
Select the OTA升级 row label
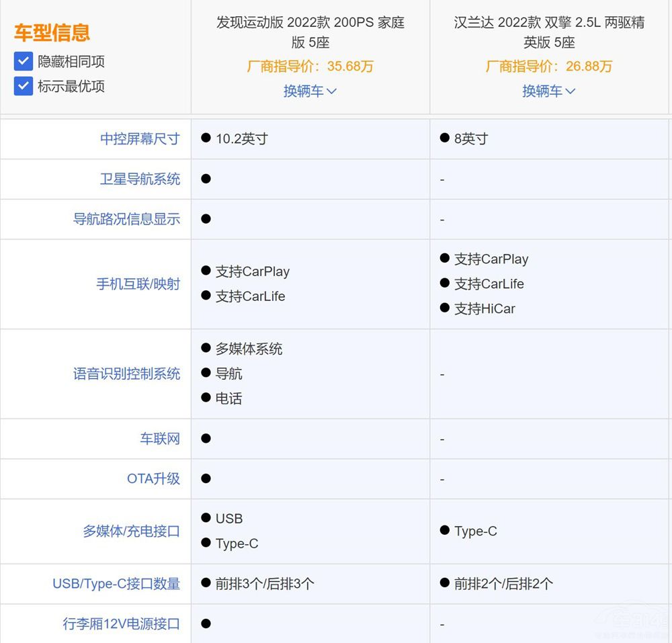tap(153, 479)
